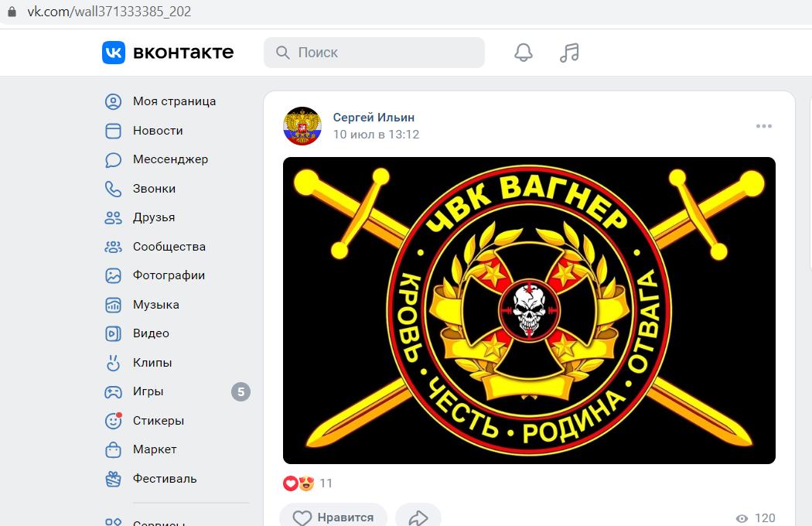The width and height of the screenshot is (812, 526).
Task: Open the post image thumbnail
Action: coord(529,310)
